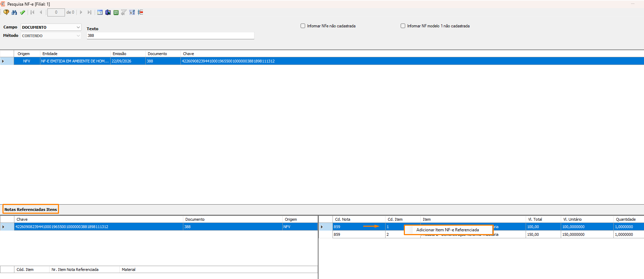Click the binoculars search icon
This screenshot has width=644, height=279.
(x=14, y=12)
